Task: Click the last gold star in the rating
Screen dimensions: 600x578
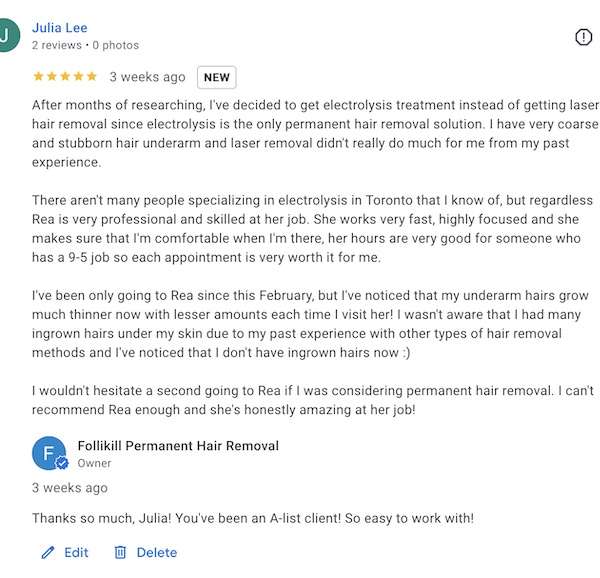Action: 91,77
